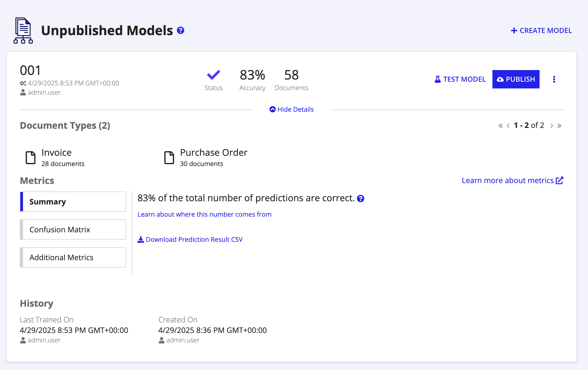The height and width of the screenshot is (370, 588).
Task: Switch to the Confusion Matrix tab
Action: click(x=73, y=230)
